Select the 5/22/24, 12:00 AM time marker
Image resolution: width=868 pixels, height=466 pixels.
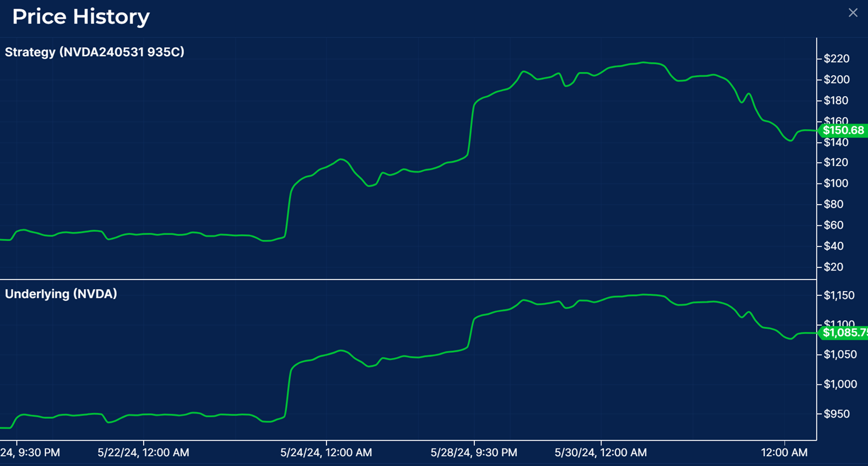coord(143,453)
